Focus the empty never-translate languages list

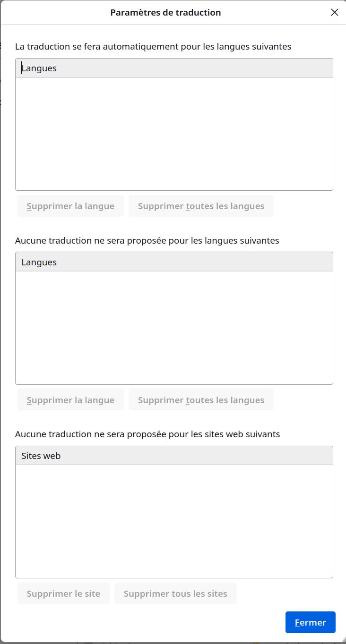click(x=174, y=328)
